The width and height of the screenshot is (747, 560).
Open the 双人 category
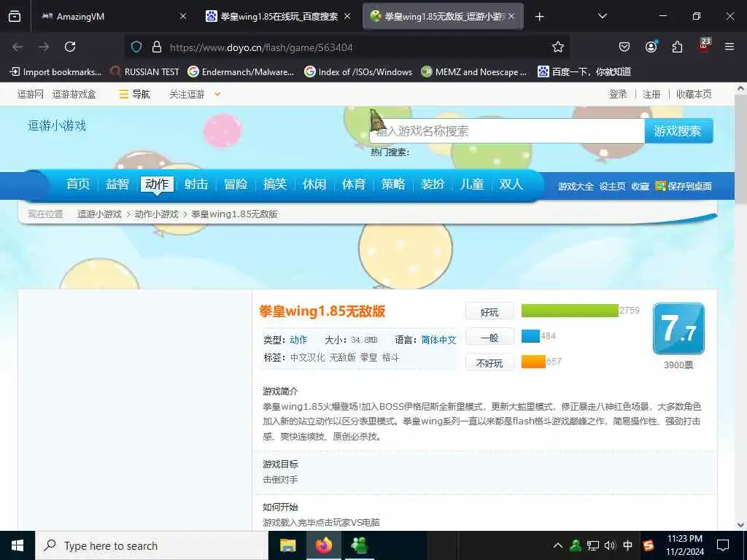[x=511, y=184]
